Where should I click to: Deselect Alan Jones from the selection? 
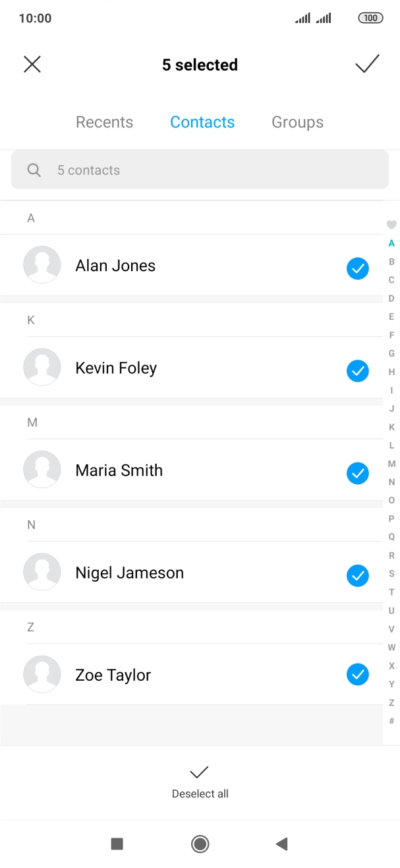(x=358, y=268)
